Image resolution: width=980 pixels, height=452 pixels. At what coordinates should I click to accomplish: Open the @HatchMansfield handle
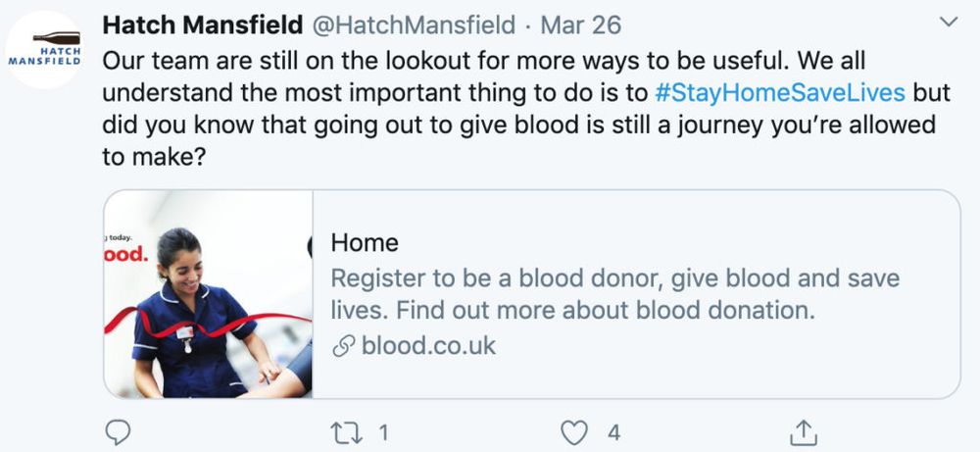point(413,25)
